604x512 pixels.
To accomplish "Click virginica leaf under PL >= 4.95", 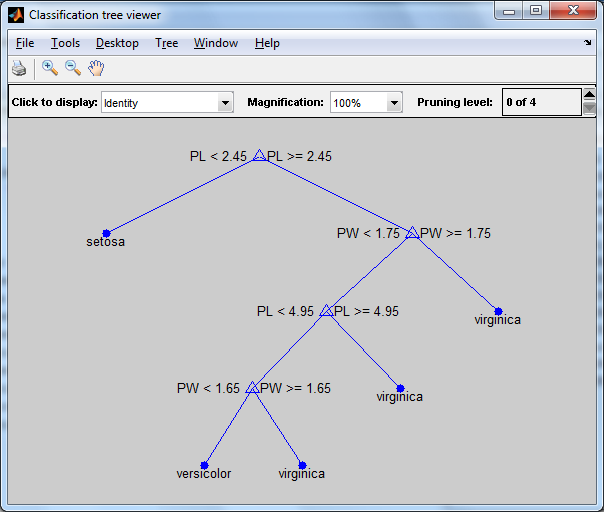I will (400, 388).
